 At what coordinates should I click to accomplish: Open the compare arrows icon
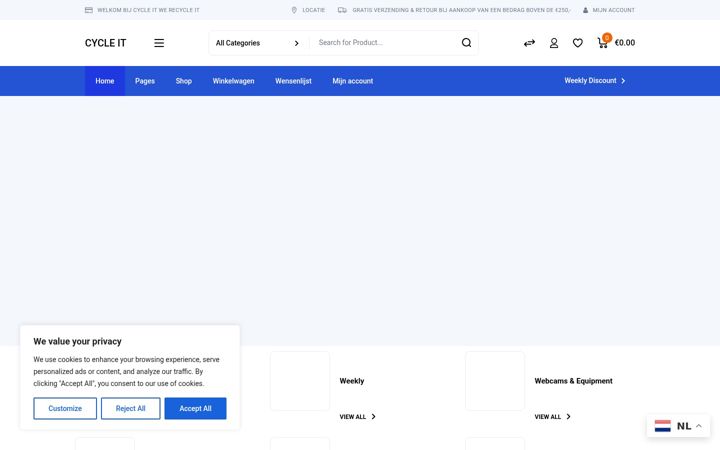click(529, 43)
